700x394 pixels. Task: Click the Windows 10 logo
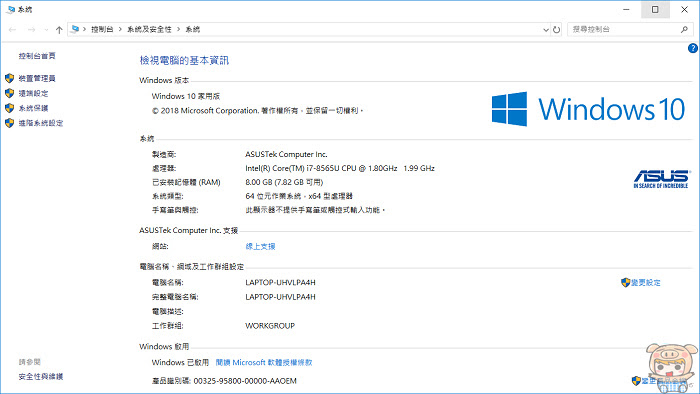click(588, 109)
